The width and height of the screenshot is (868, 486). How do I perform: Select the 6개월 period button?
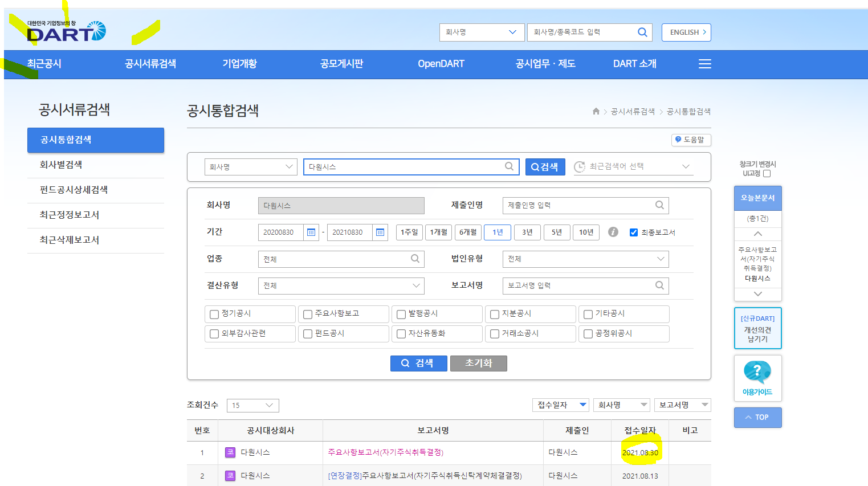[x=468, y=232]
